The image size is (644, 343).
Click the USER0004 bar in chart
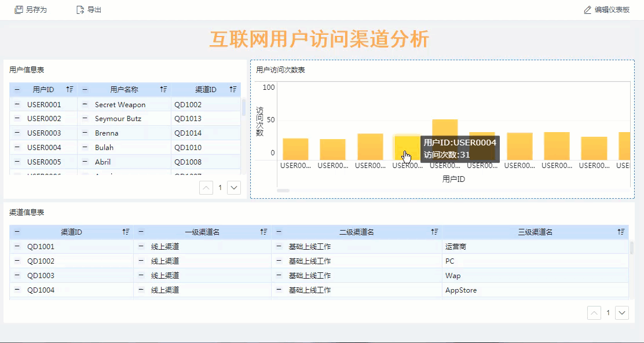point(407,148)
